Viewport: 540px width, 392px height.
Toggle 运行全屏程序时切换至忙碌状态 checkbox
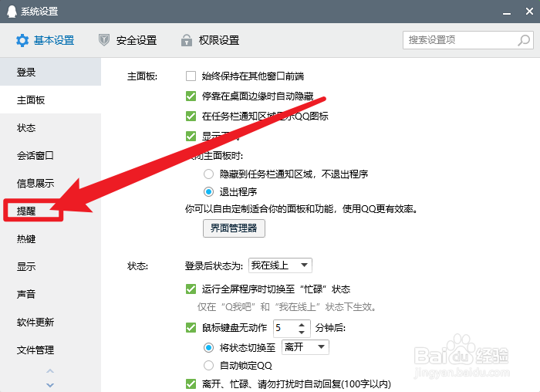191,289
